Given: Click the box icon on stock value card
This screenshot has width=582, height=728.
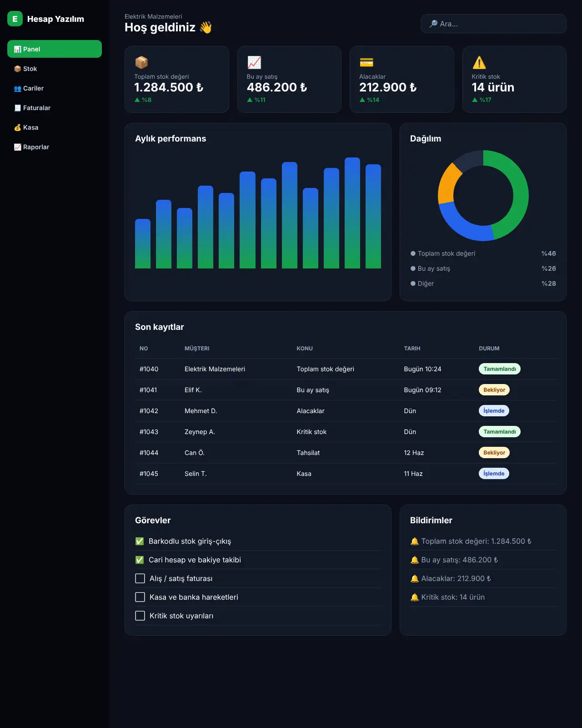Looking at the screenshot, I should tap(141, 62).
